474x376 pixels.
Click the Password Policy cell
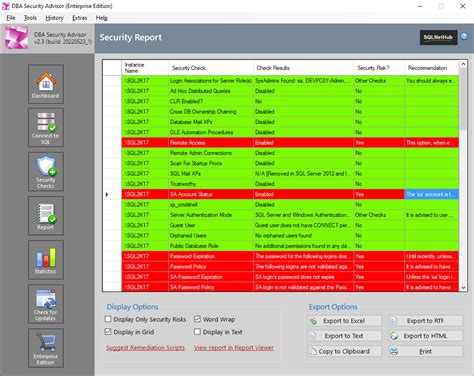pyautogui.click(x=211, y=267)
